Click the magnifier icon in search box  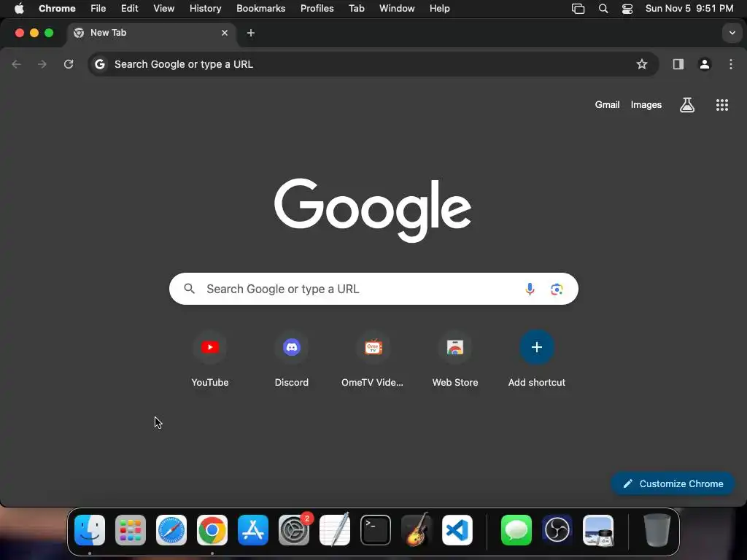click(x=189, y=289)
